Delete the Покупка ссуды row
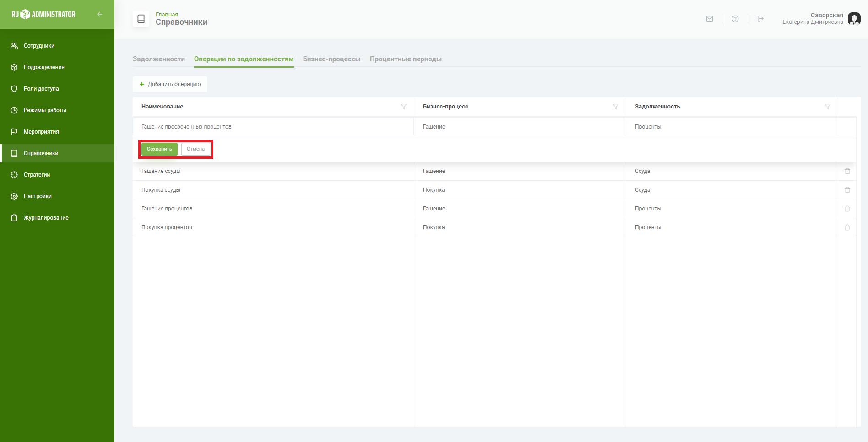The width and height of the screenshot is (868, 442). 847,190
